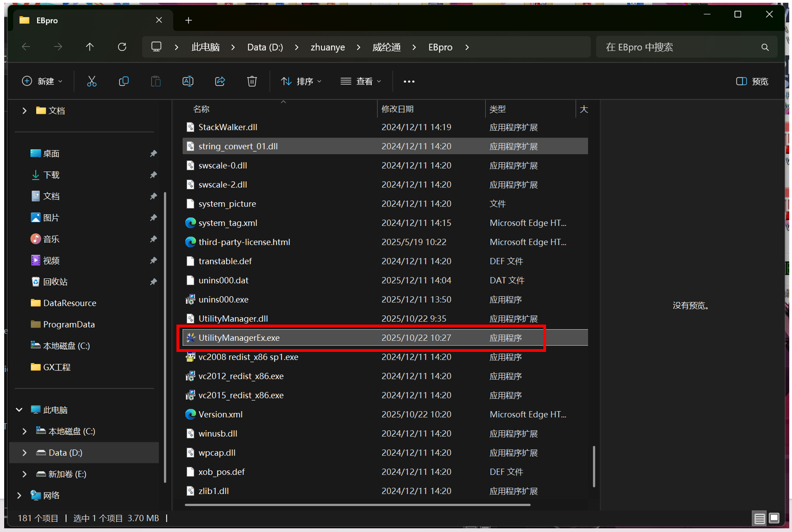Screen dimensions: 792x532
Task: Refresh the current folder view
Action: (122, 47)
